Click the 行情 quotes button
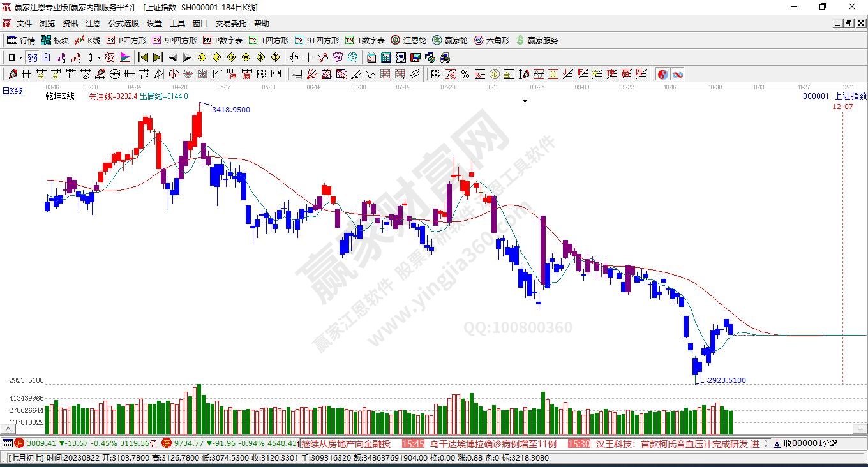Viewport: 868px width, 467px height. click(21, 40)
